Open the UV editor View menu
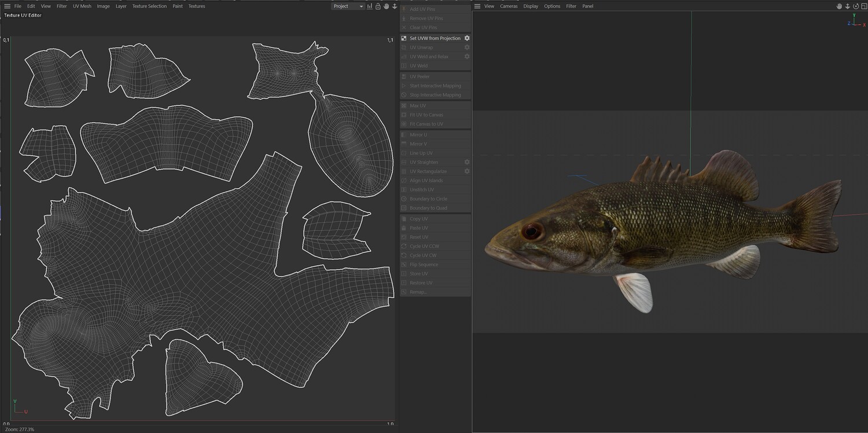The width and height of the screenshot is (868, 433). click(46, 6)
